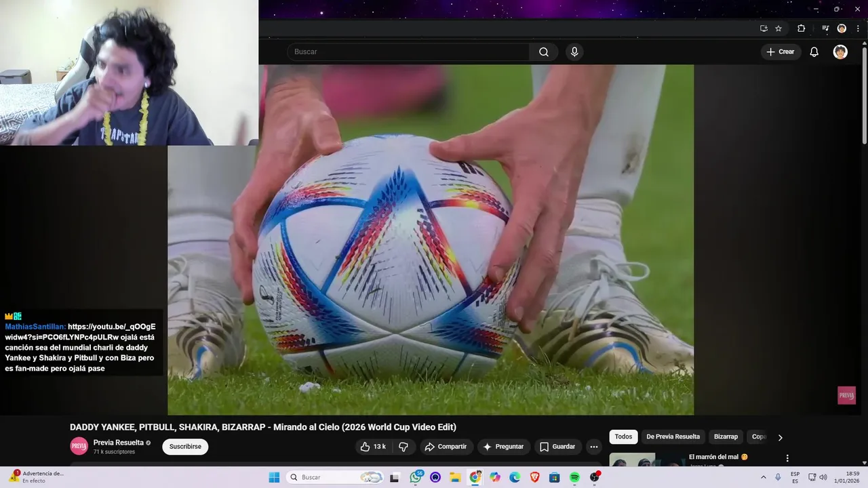868x488 pixels.
Task: Subscribe with the Suscribirse button
Action: 185,447
